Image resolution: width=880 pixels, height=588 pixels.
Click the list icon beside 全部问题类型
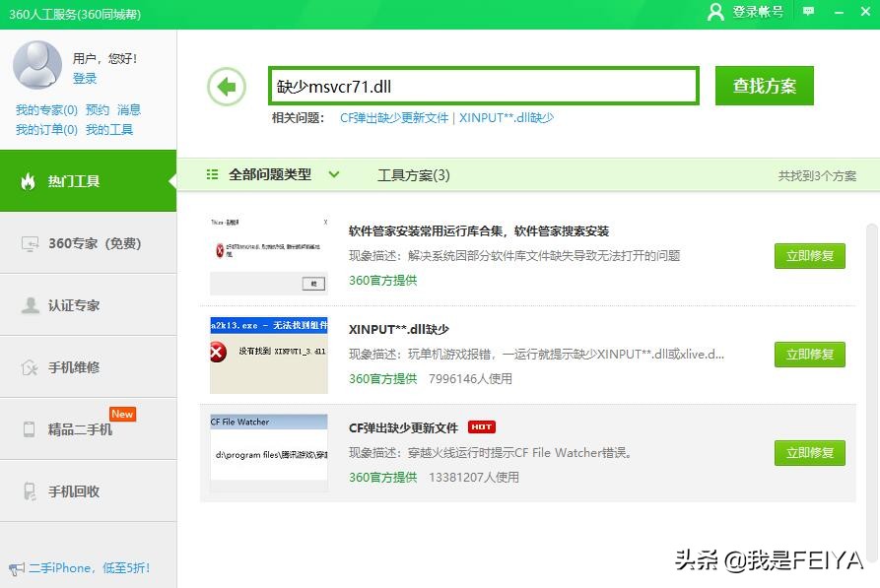pyautogui.click(x=212, y=174)
